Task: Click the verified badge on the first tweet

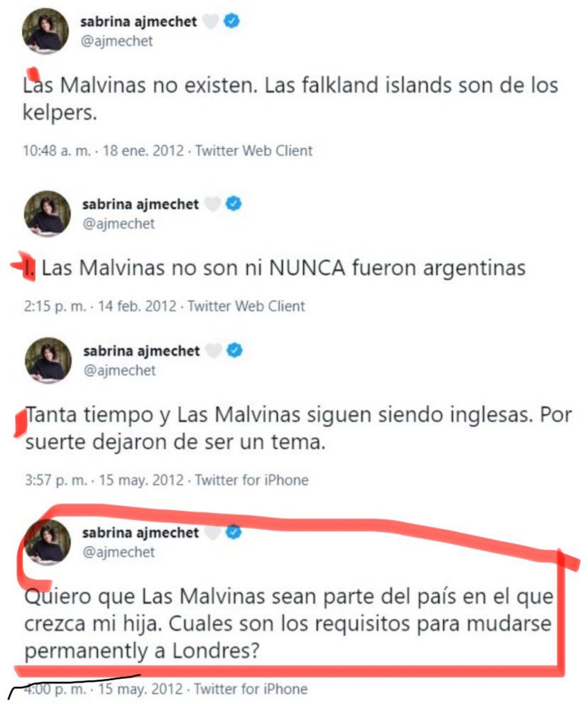Action: click(x=232, y=21)
